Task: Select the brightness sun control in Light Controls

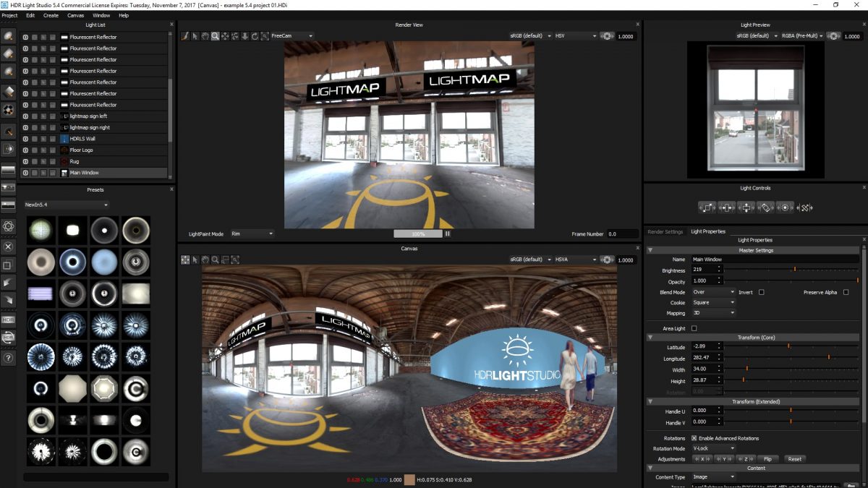Action: [x=783, y=207]
